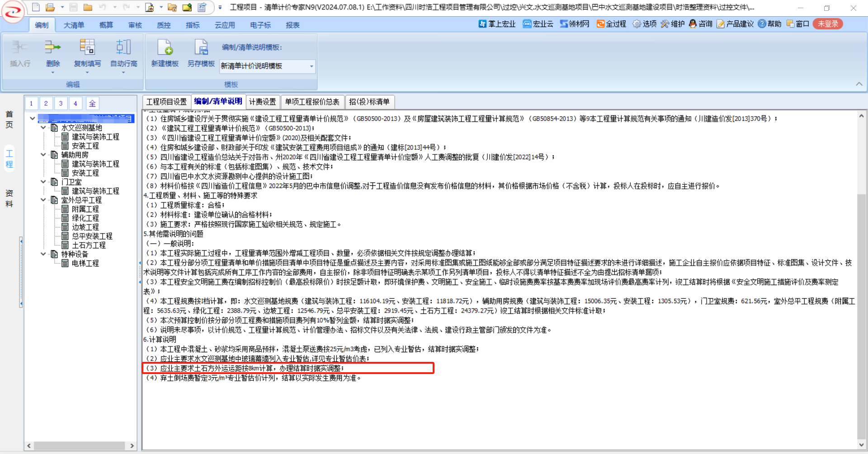This screenshot has width=868, height=454.
Task: Click the folder with green plus icon
Action: 187,7
